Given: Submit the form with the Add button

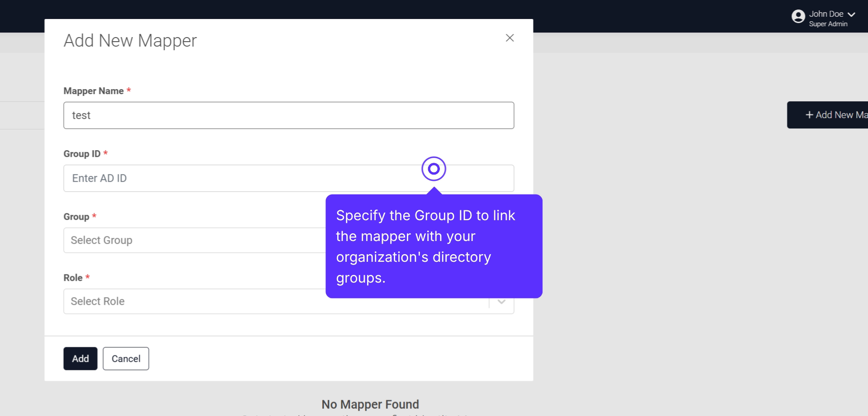Looking at the screenshot, I should 80,358.
